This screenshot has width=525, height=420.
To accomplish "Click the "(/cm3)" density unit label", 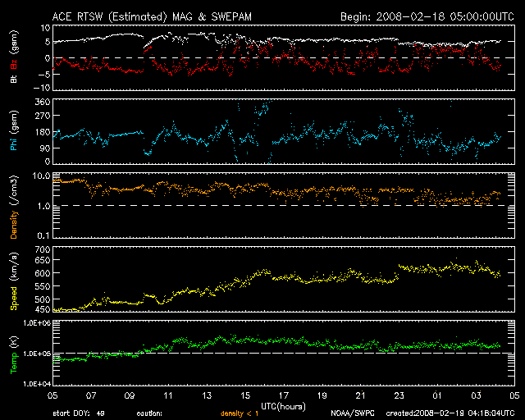I will (x=14, y=191).
